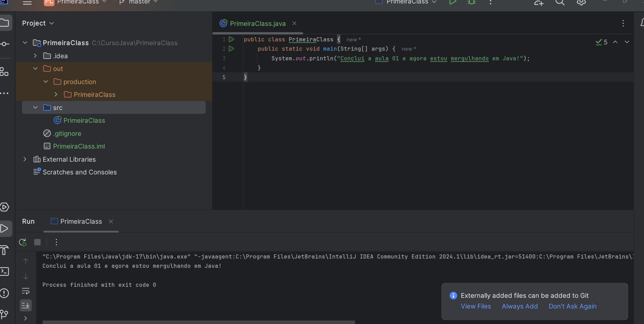Screen dimensions: 644x324
Task: Open the Git tool window
Action: tap(4, 314)
